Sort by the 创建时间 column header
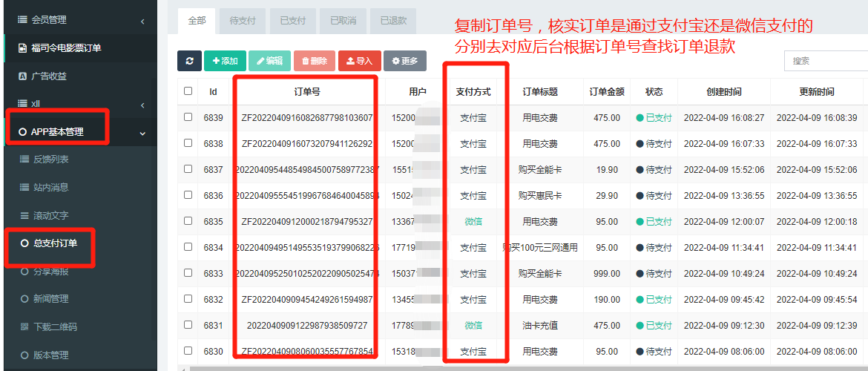868x371 pixels. coord(724,92)
